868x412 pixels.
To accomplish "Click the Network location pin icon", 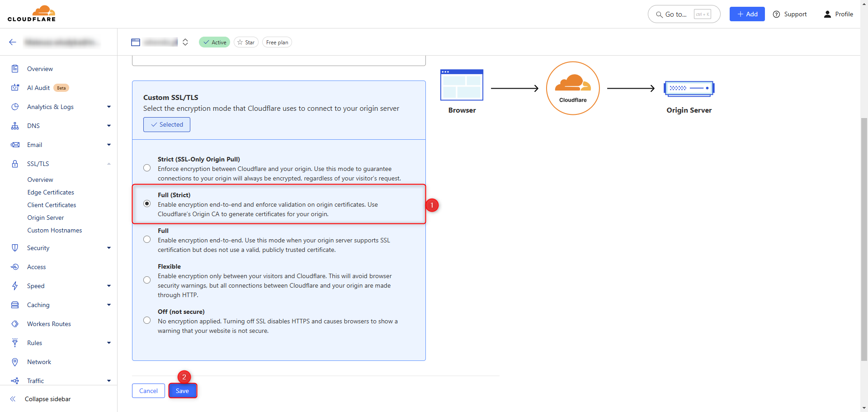I will tap(15, 362).
